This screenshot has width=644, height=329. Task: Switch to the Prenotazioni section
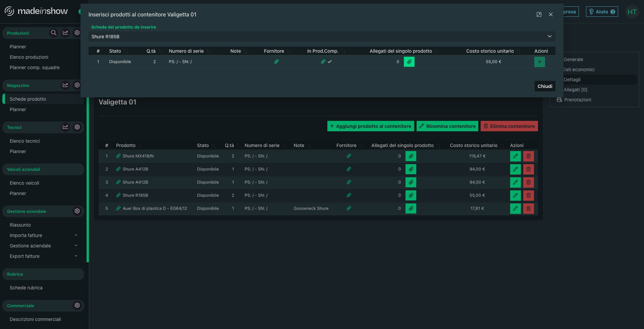pos(578,100)
